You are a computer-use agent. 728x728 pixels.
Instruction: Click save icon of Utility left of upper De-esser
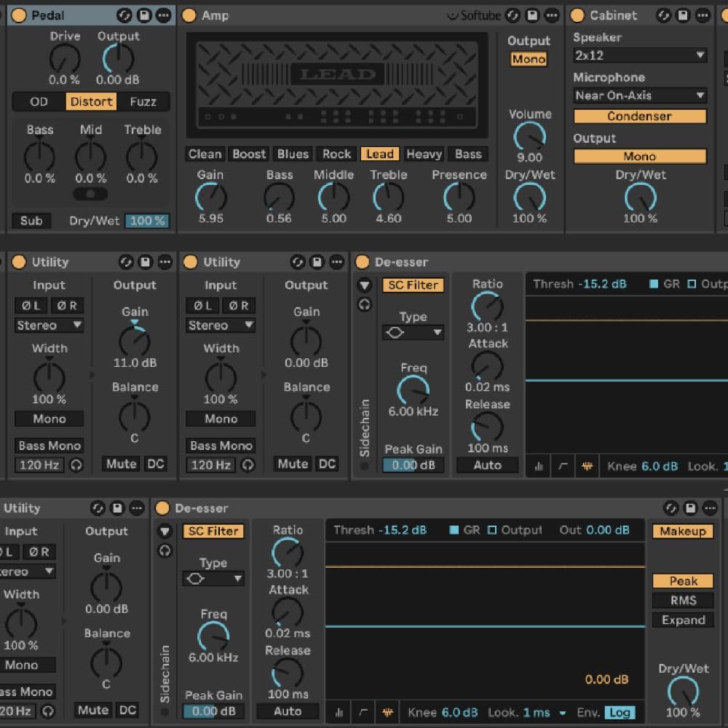pyautogui.click(x=317, y=262)
